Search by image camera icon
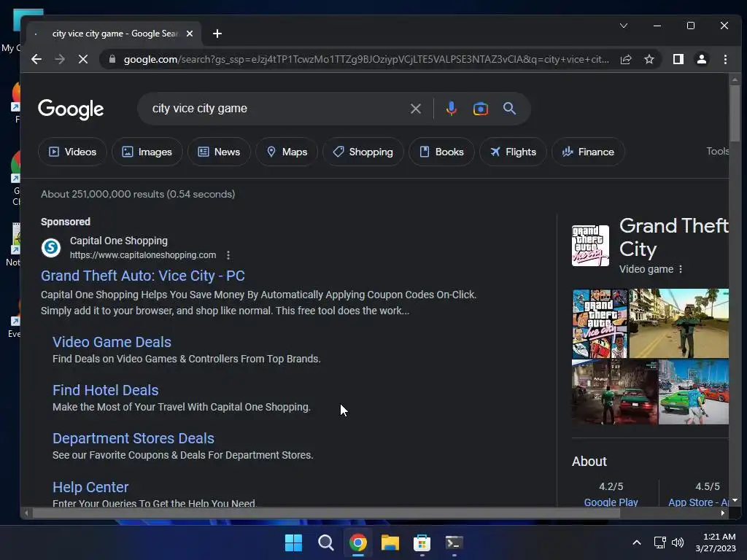 [x=480, y=109]
